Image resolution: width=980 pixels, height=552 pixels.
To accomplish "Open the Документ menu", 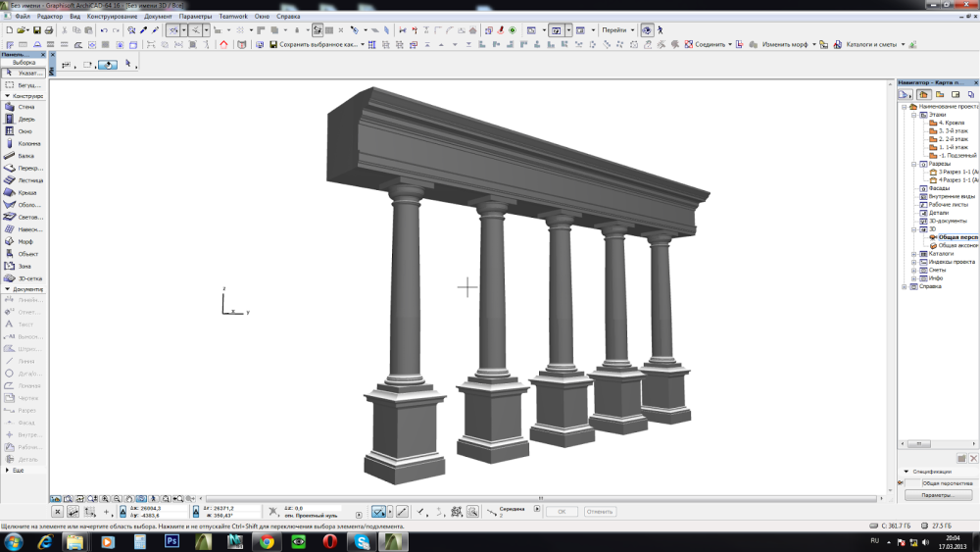I will [158, 17].
